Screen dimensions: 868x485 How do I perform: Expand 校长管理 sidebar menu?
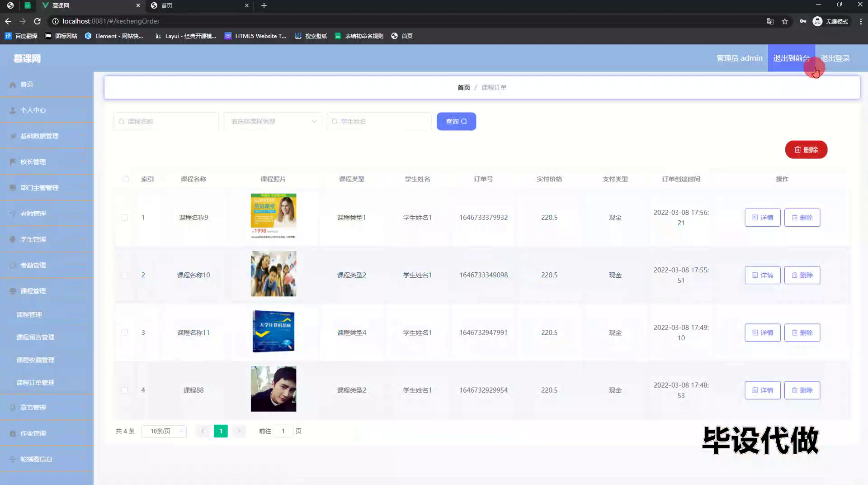47,162
